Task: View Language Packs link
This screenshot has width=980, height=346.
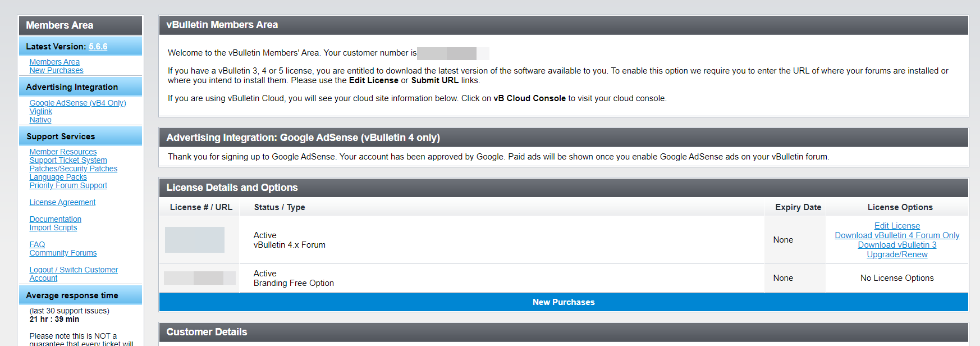Action: tap(58, 177)
